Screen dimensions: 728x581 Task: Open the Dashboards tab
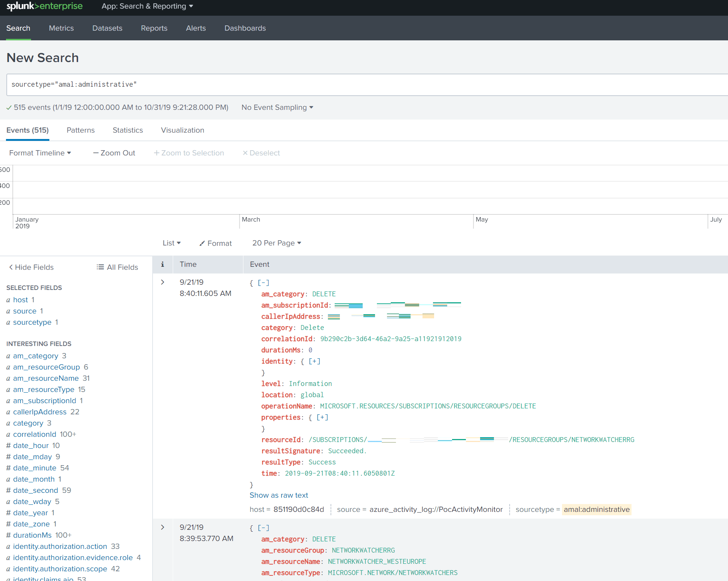click(245, 28)
